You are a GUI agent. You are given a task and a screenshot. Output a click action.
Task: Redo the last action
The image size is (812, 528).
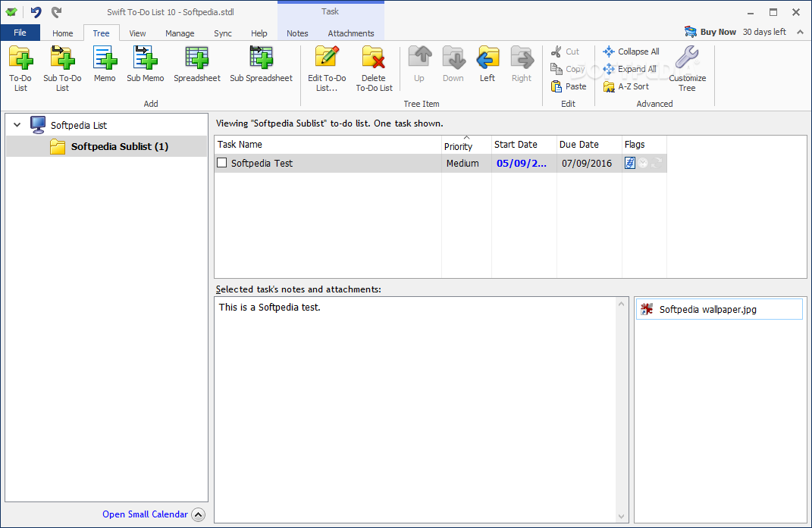pyautogui.click(x=56, y=11)
